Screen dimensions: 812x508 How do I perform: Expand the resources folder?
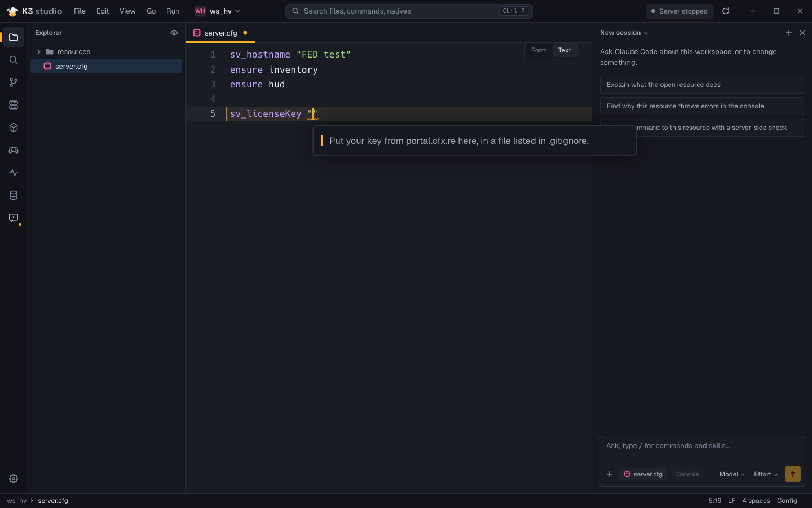tap(106, 51)
